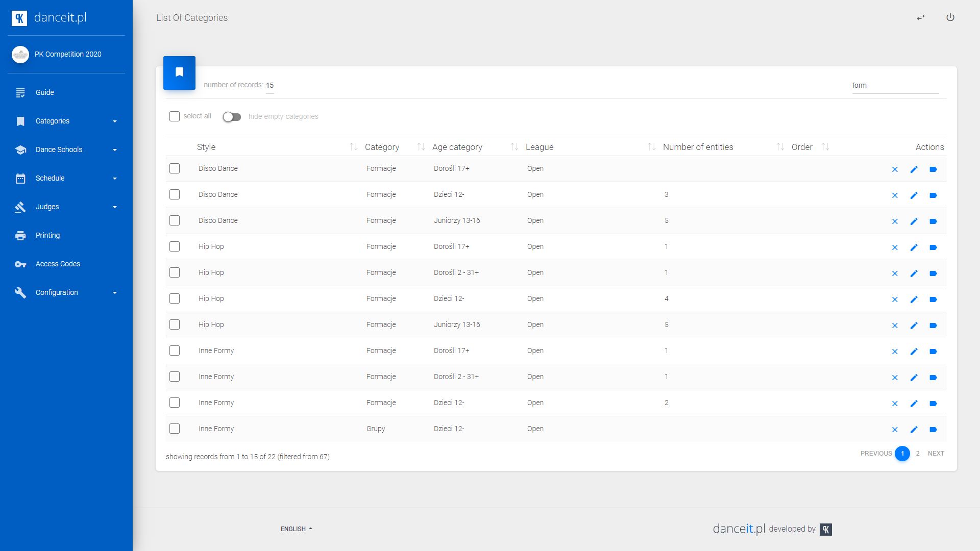Click the edit pencil for Inne Formy Grupy row

click(x=914, y=430)
